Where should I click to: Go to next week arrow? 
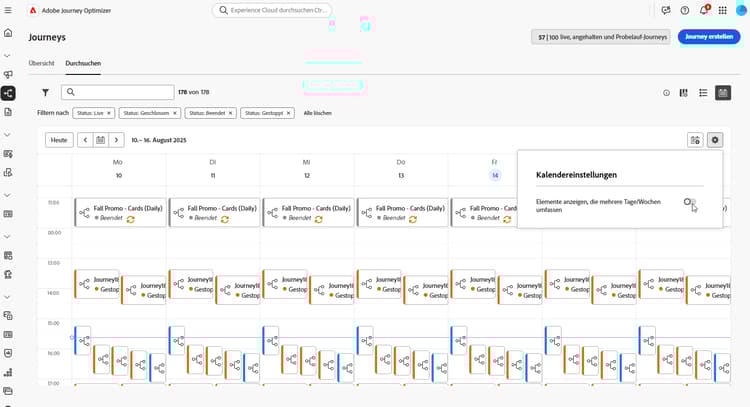pos(116,140)
